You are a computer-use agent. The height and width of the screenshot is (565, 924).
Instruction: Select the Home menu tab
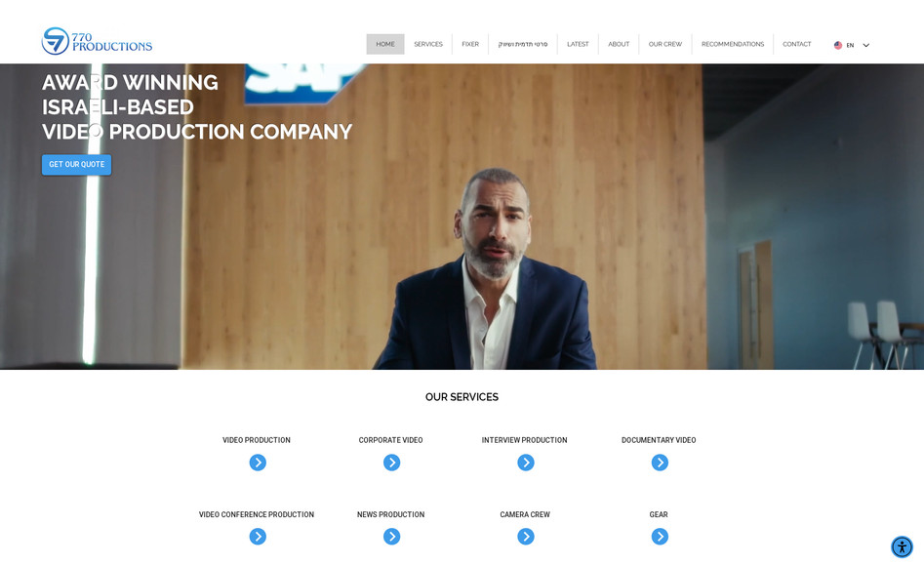pyautogui.click(x=385, y=44)
